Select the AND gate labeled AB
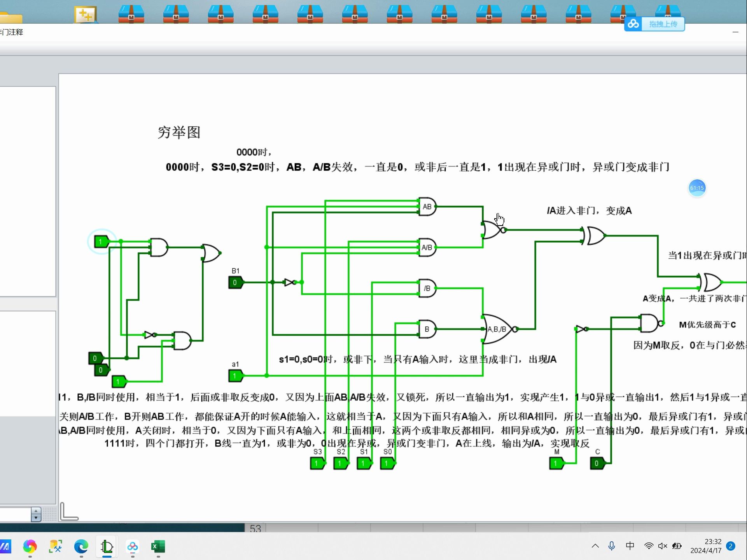747x560 pixels. [x=427, y=206]
